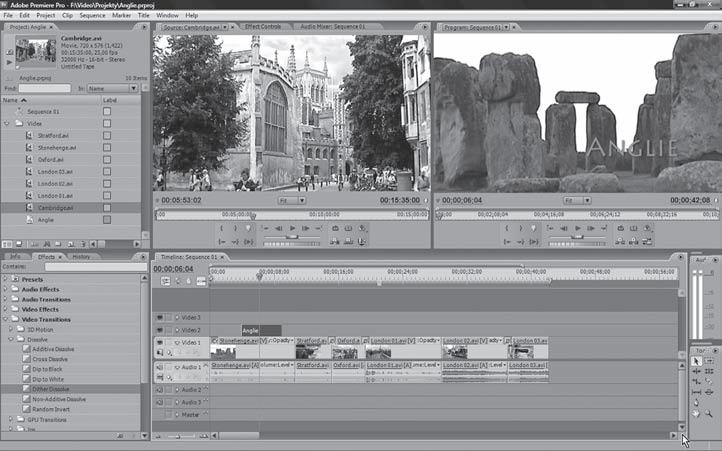Viewport: 722px width, 451px height.
Task: Select the Track Select tool
Action: click(709, 361)
